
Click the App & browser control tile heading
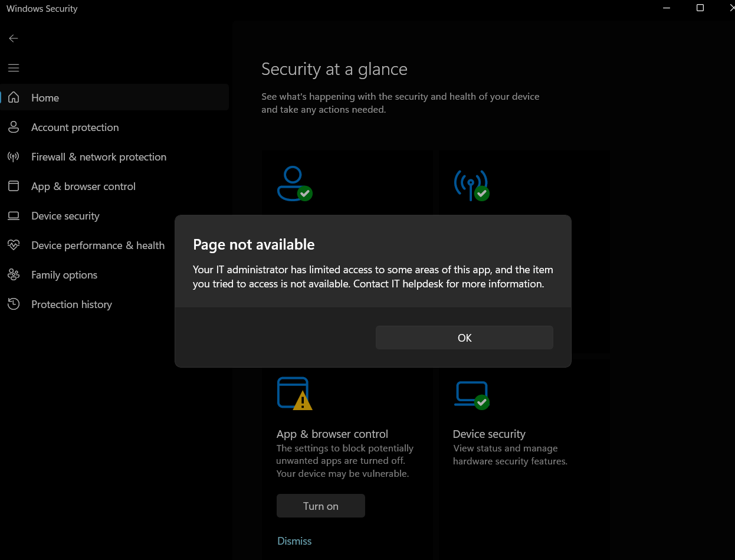pyautogui.click(x=332, y=434)
